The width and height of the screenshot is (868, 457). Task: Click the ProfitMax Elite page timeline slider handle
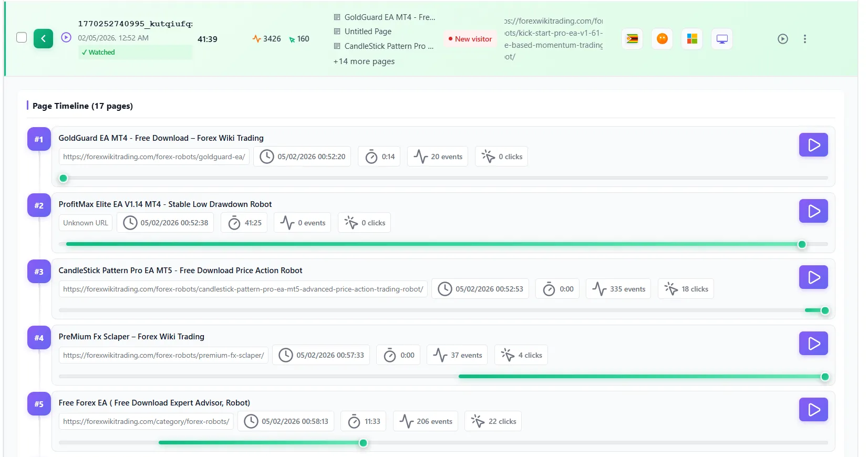coord(802,244)
